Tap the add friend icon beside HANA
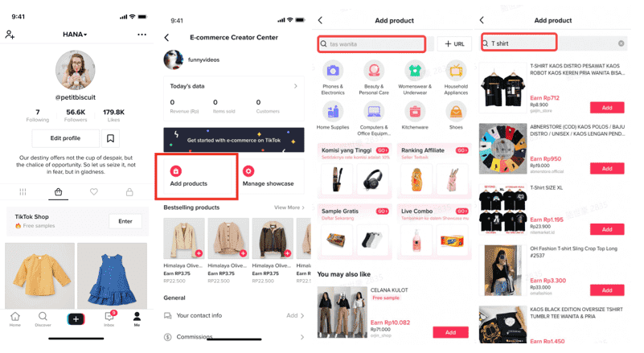Image resolution: width=644 pixels, height=353 pixels. pyautogui.click(x=10, y=35)
